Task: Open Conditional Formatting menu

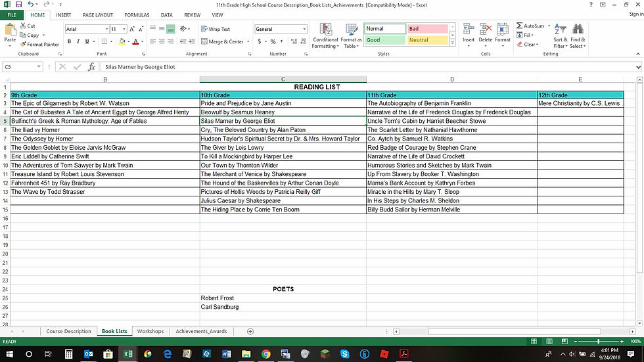Action: (325, 35)
